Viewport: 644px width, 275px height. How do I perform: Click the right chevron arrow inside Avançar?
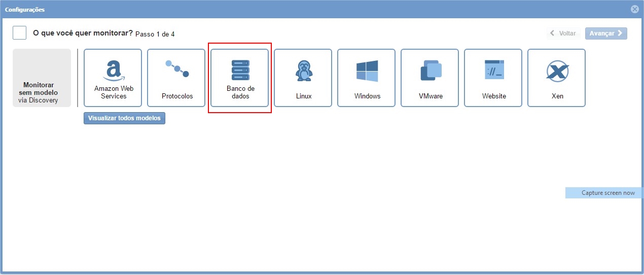(620, 33)
